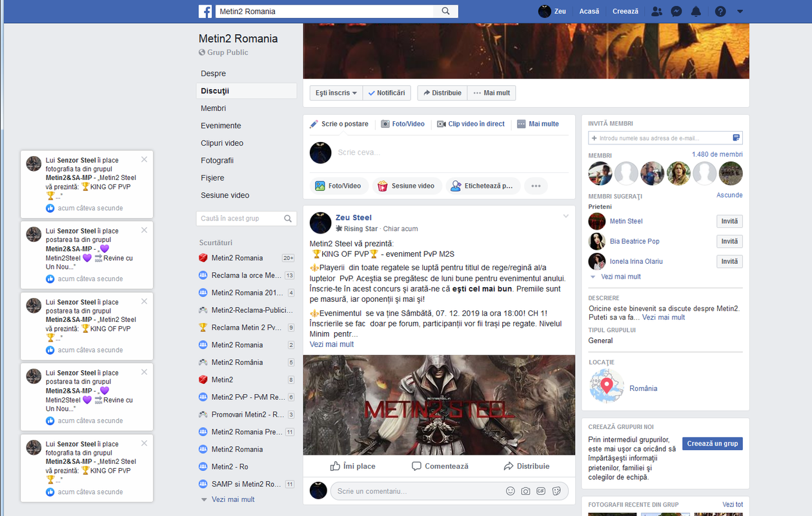Click the Distribuie button under cover photo
Image resolution: width=812 pixels, height=516 pixels.
click(x=442, y=93)
